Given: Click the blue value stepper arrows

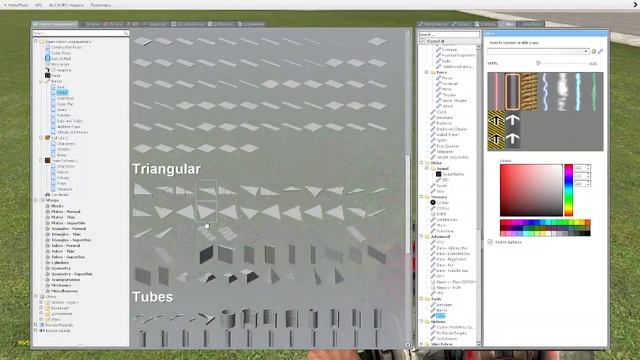Looking at the screenshot, I should [x=588, y=184].
